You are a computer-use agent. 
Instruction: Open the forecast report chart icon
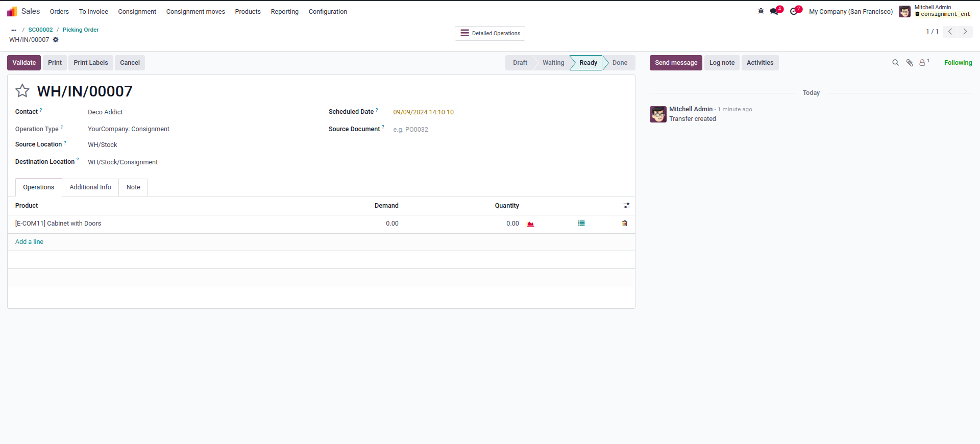click(530, 224)
